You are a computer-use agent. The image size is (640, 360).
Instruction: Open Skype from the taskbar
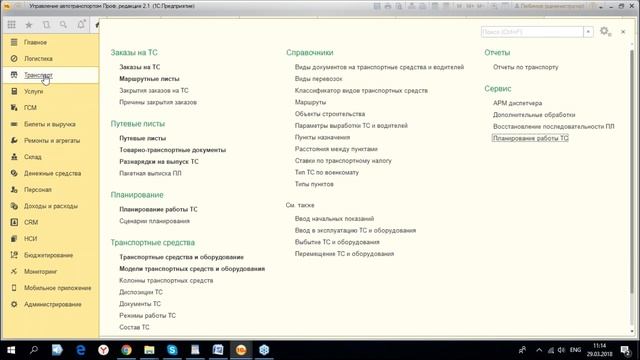tap(172, 350)
